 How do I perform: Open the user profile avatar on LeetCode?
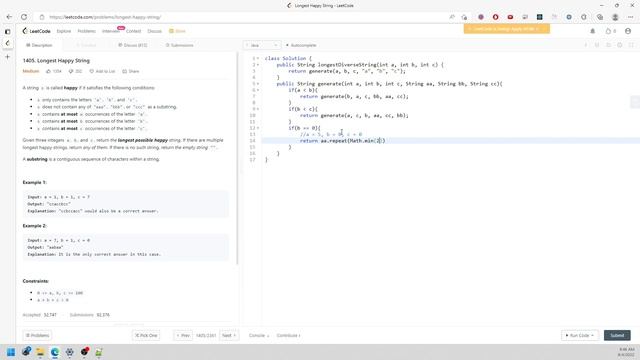point(628,31)
